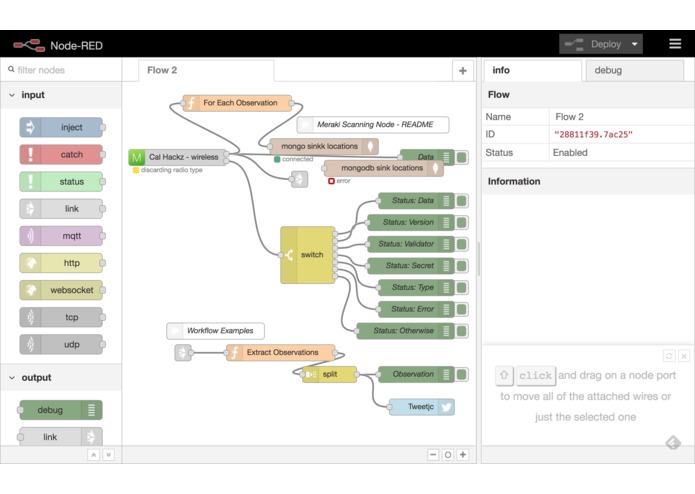Collapse the input palette category
This screenshot has height=494, width=695.
[61, 95]
